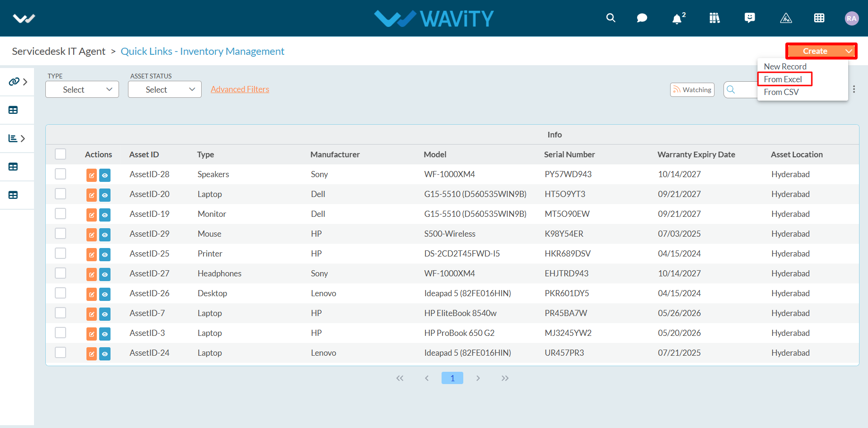The image size is (868, 428).
Task: Jump to the last page
Action: coord(505,378)
